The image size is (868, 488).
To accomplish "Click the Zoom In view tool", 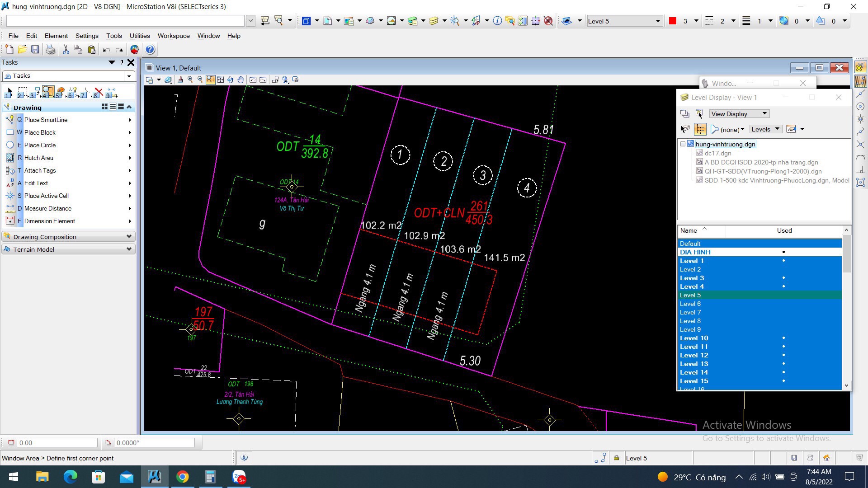I will coord(190,80).
